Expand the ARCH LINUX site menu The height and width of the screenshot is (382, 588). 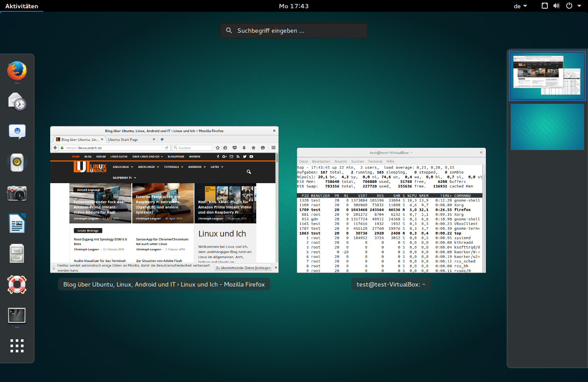pos(148,167)
